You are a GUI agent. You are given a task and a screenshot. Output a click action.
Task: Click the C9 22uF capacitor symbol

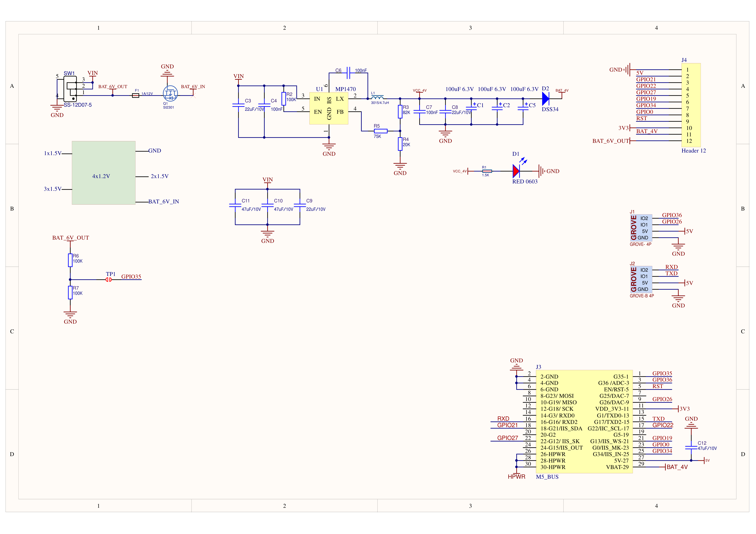point(300,205)
